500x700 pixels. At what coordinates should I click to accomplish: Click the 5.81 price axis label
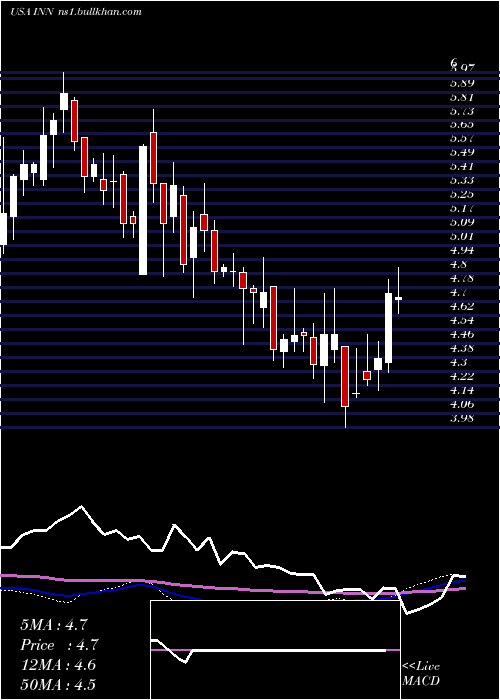coord(462,97)
